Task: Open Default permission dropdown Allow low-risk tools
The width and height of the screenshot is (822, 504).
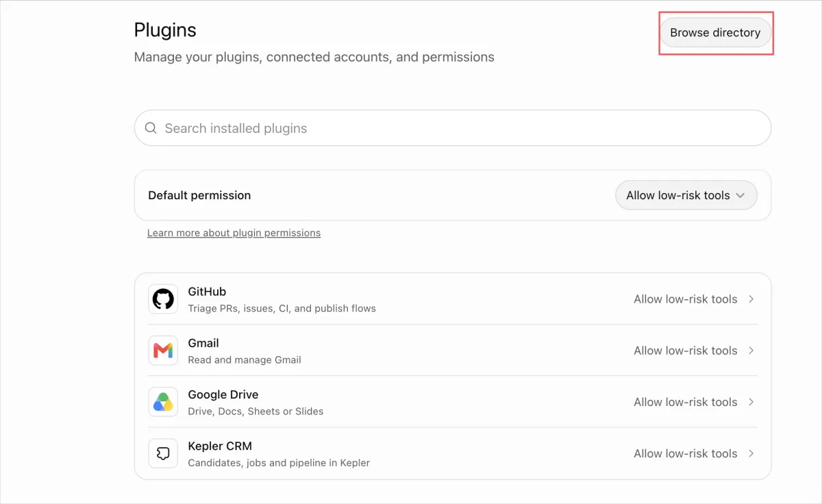Action: point(686,195)
